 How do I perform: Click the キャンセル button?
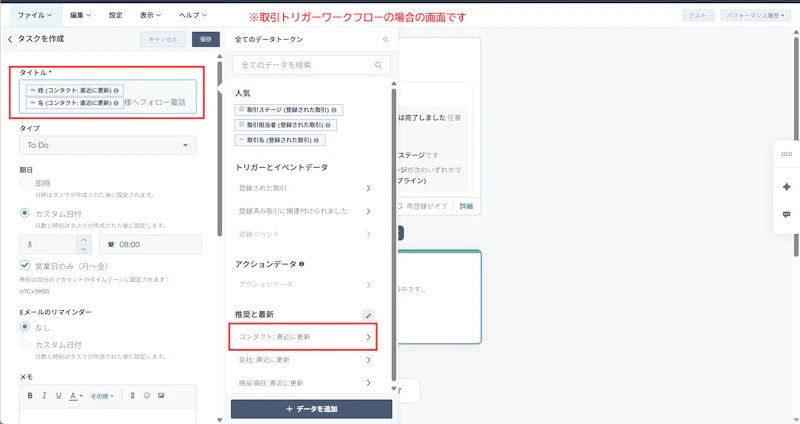pos(163,39)
